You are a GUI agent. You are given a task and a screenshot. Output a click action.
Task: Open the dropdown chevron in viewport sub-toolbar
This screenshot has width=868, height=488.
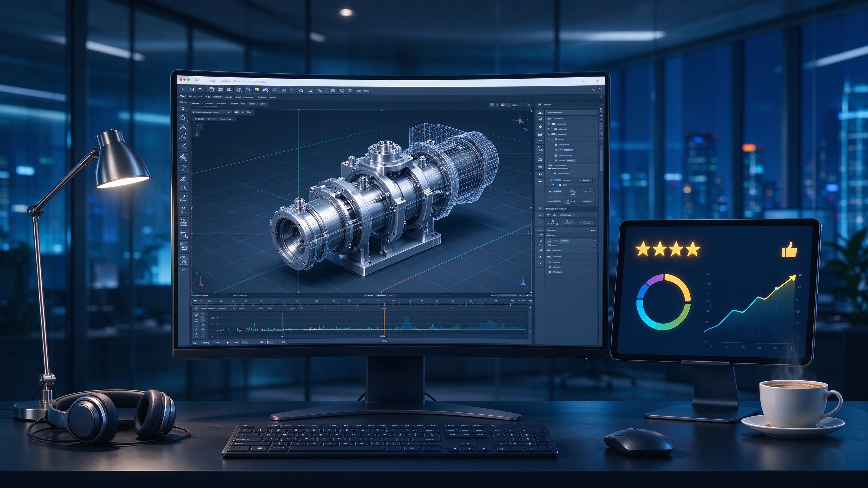pos(229,112)
